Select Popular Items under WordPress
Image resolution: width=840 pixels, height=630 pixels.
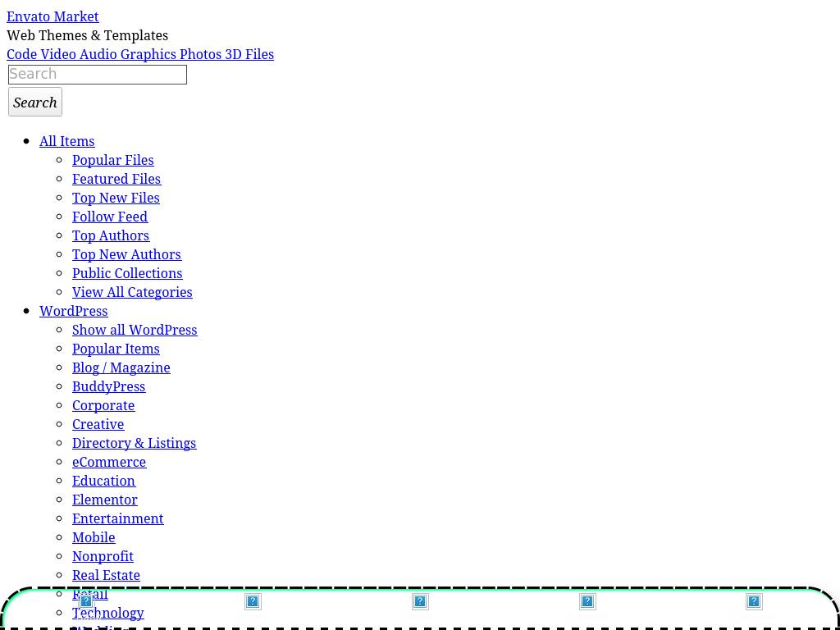(116, 349)
